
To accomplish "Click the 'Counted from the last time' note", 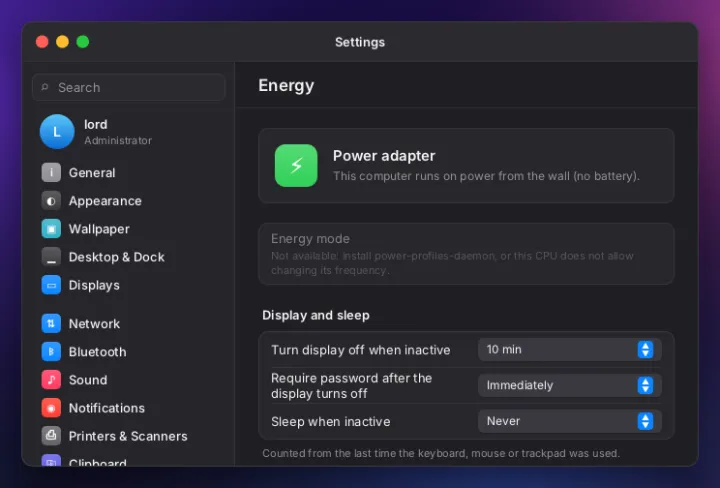I will 441,454.
